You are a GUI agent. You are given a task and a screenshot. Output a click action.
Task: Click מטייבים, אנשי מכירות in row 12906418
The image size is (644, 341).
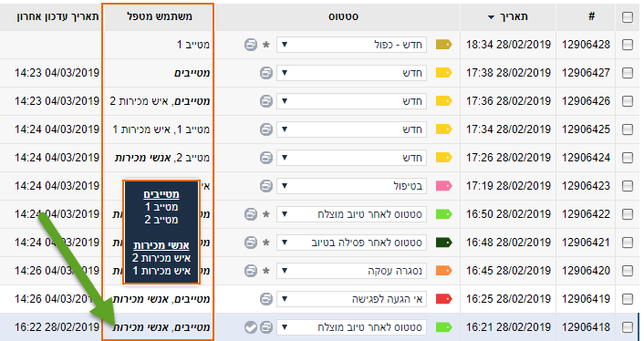161,327
